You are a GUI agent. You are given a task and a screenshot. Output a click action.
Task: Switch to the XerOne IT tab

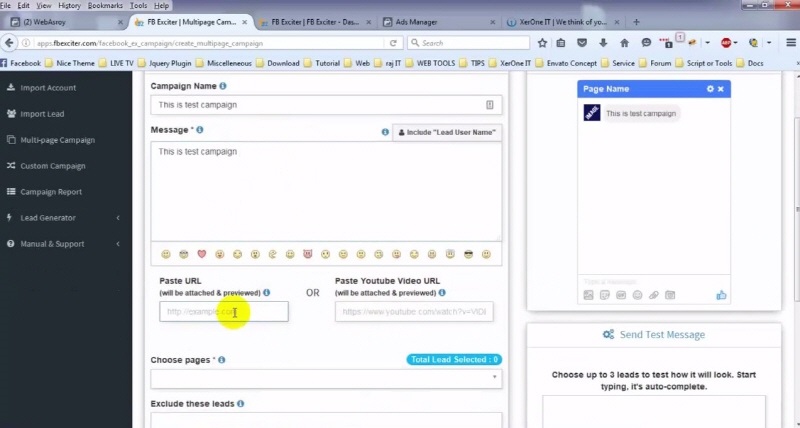(x=562, y=22)
